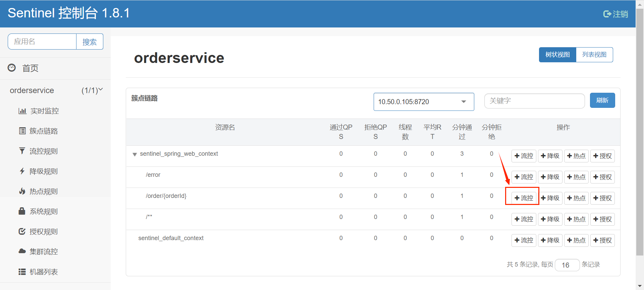This screenshot has height=290, width=644.
Task: Add 降级 for /** resource
Action: (x=550, y=219)
